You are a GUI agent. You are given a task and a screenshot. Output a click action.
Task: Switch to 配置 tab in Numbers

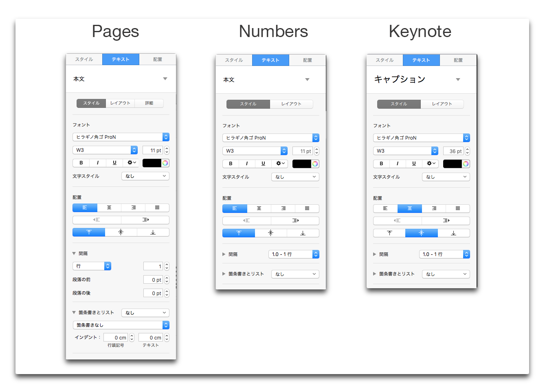click(308, 60)
